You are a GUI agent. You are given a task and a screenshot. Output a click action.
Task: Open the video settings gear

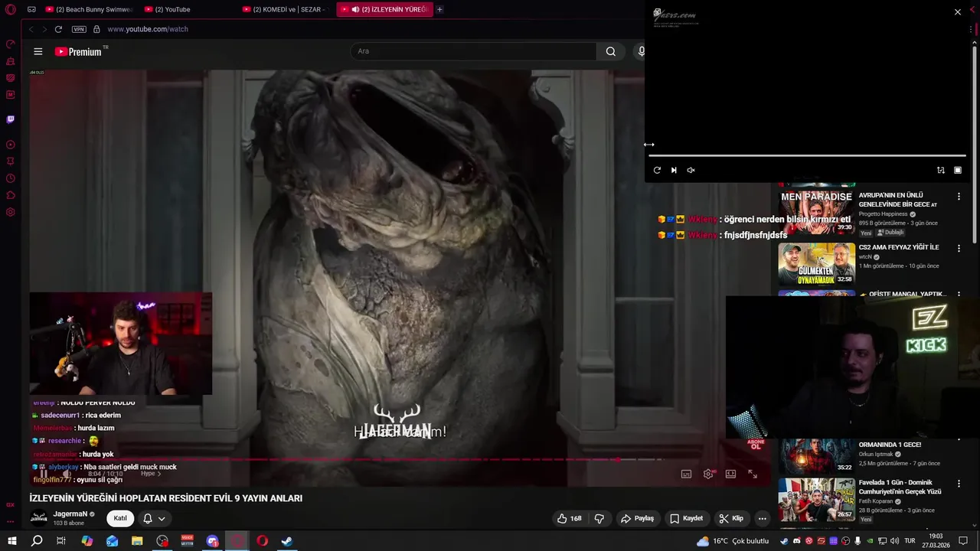[708, 474]
